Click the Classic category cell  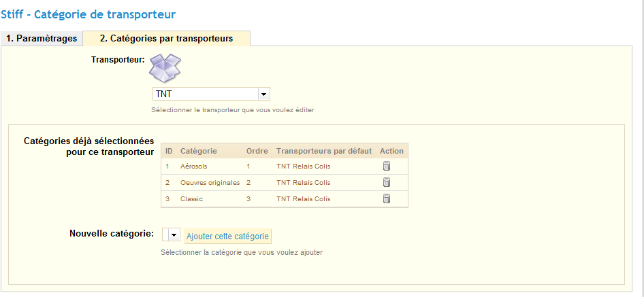click(x=191, y=198)
